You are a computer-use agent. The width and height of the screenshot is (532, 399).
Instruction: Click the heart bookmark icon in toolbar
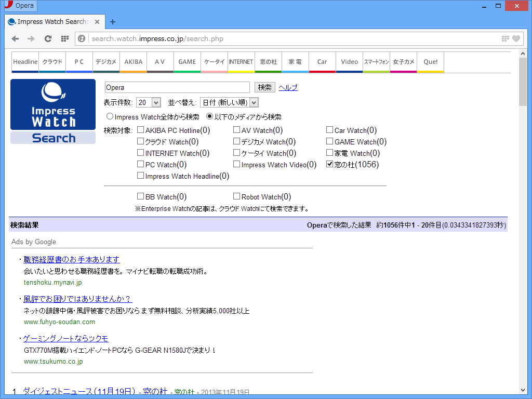point(515,38)
